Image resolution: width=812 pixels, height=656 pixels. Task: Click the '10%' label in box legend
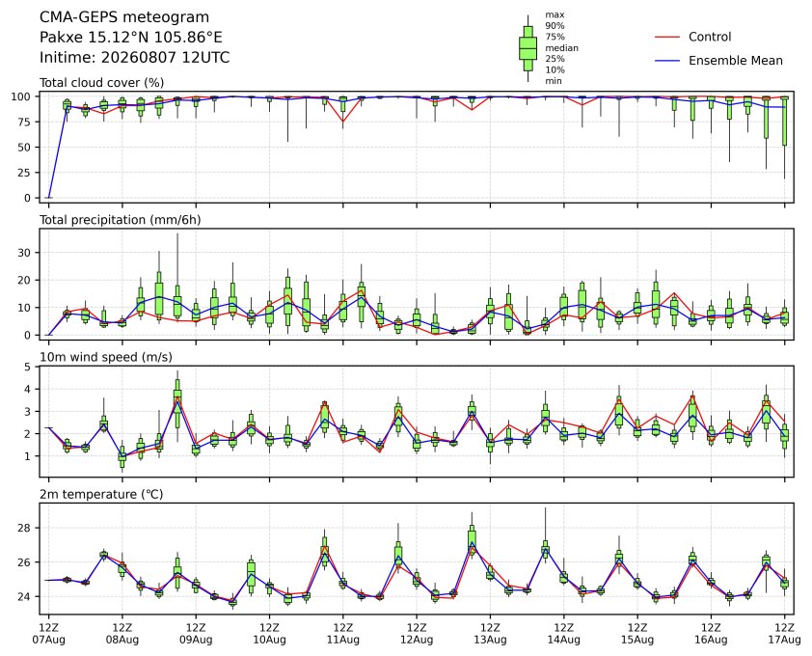pyautogui.click(x=555, y=70)
